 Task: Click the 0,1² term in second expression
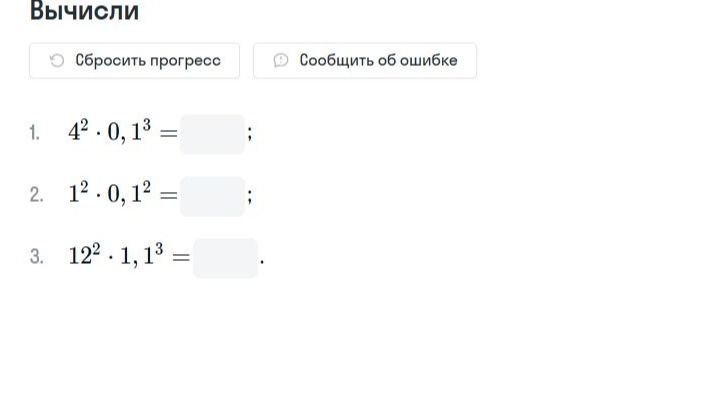click(x=129, y=193)
